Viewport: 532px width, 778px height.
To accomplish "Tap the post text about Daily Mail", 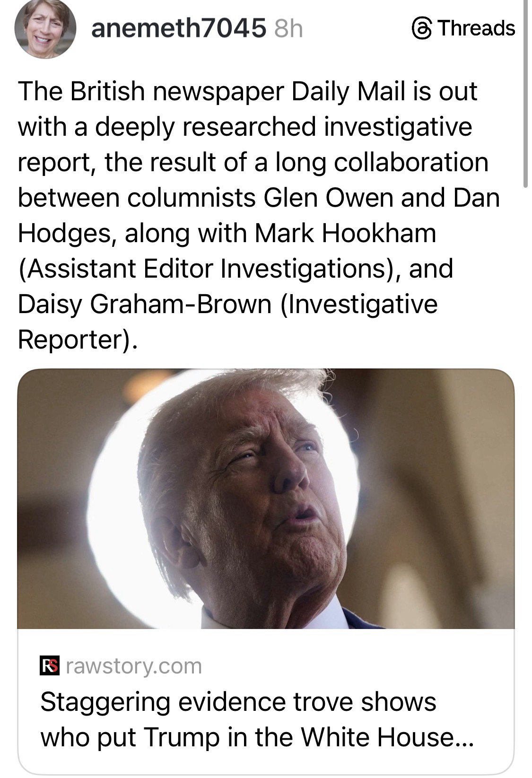I will pos(258,215).
